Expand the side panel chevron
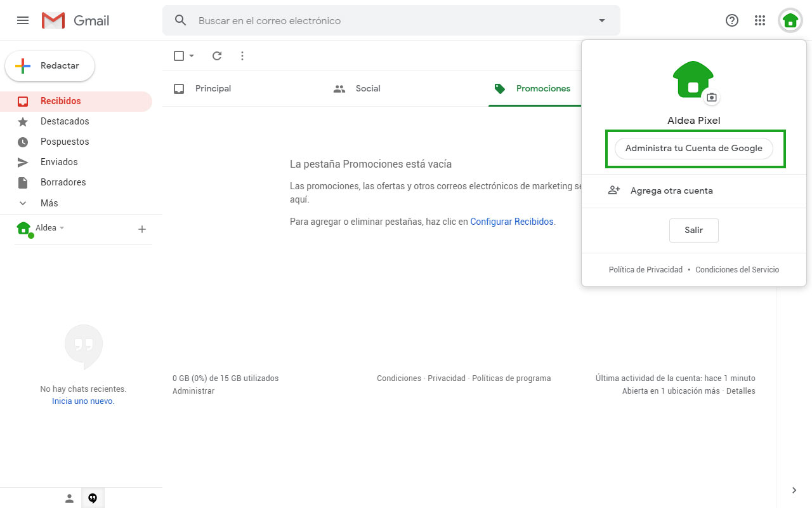This screenshot has height=508, width=812. [x=794, y=490]
